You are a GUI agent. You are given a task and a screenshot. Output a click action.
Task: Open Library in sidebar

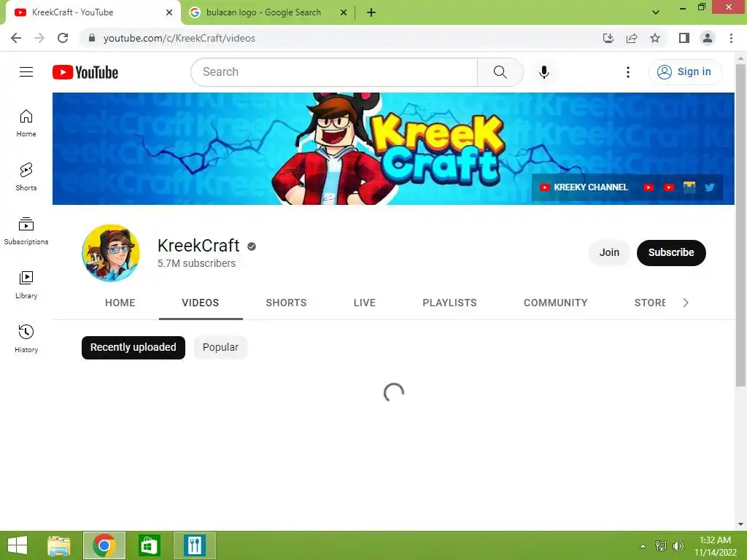point(26,285)
